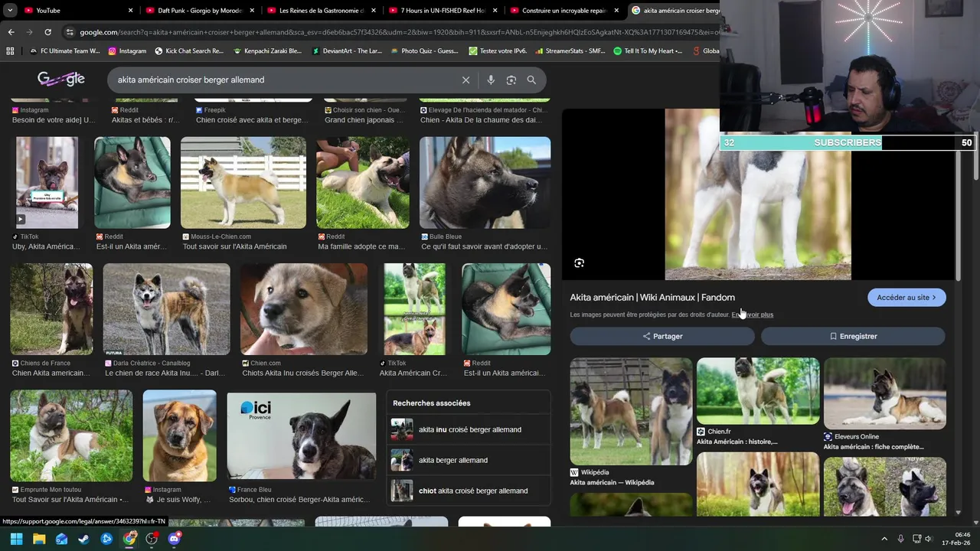980x551 pixels.
Task: Open the Chien.fr related image in side panel
Action: click(758, 391)
